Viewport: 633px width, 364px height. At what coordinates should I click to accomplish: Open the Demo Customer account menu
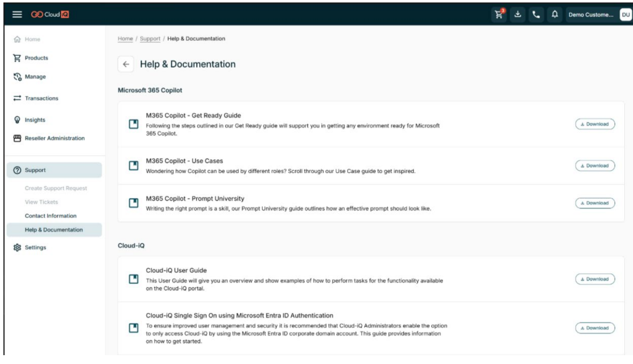click(x=591, y=15)
